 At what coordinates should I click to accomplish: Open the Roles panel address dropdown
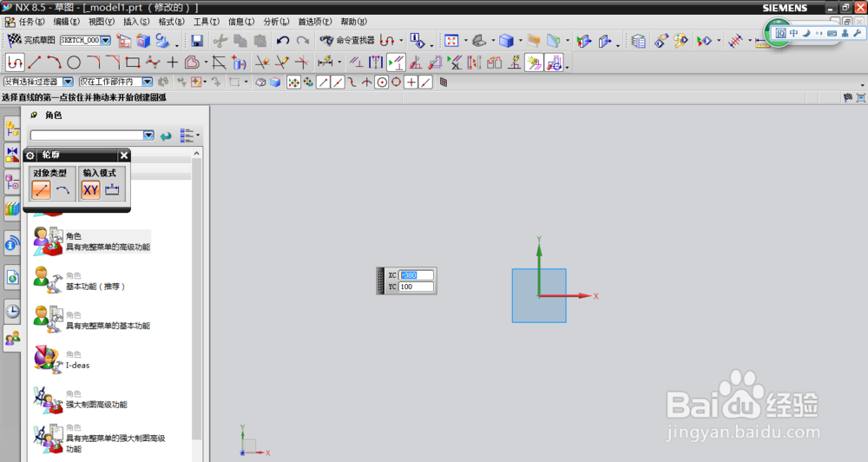148,135
